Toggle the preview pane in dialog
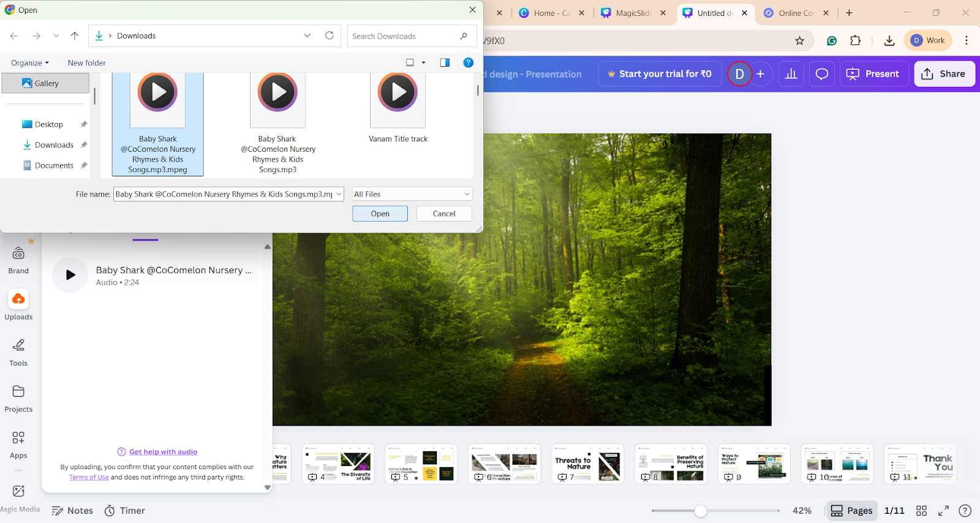Image resolution: width=980 pixels, height=523 pixels. tap(445, 62)
